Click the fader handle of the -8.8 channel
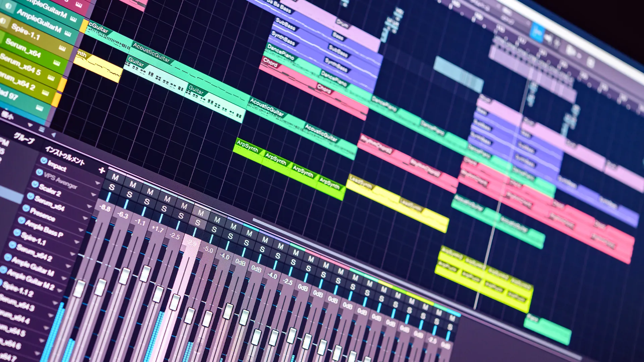The image size is (644, 362). pos(79,289)
